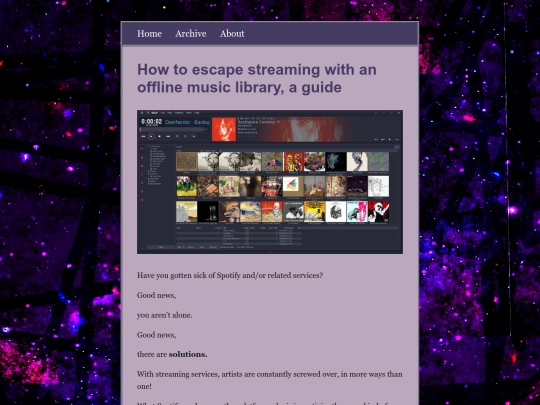This screenshot has height=405, width=540.
Task: Open the About page
Action: pyautogui.click(x=232, y=34)
